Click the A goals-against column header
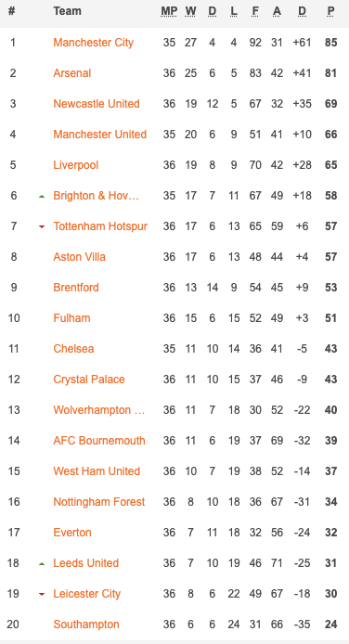The image size is (349, 644). tap(277, 11)
